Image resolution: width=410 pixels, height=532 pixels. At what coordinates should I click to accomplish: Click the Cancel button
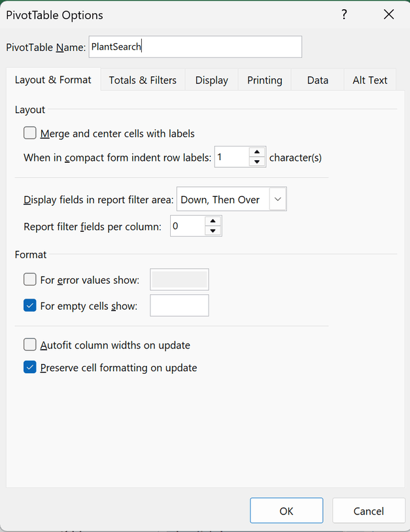369,510
